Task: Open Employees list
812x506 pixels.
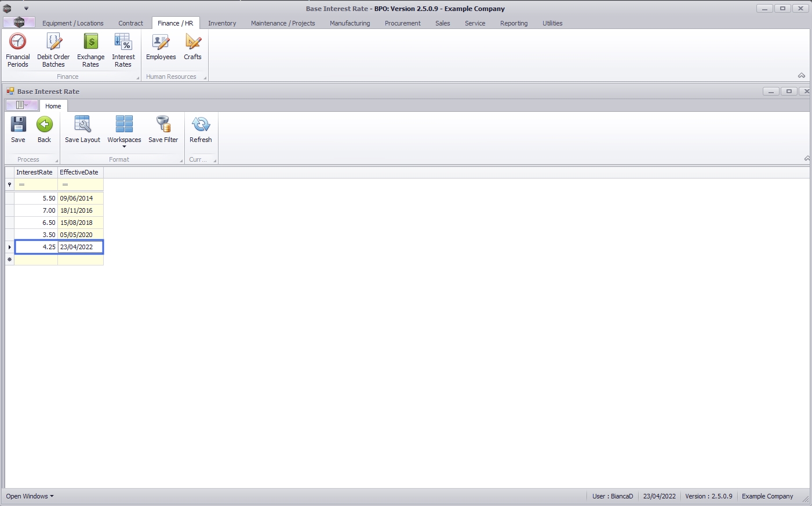Action: (x=161, y=47)
